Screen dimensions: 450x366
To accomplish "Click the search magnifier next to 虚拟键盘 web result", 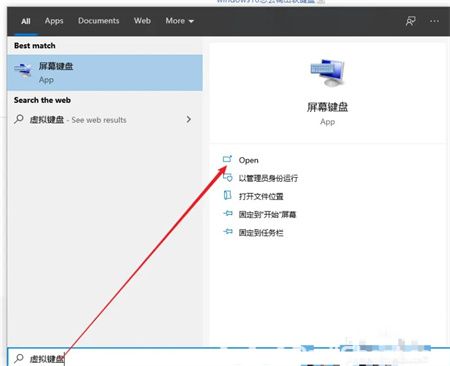I will point(19,119).
